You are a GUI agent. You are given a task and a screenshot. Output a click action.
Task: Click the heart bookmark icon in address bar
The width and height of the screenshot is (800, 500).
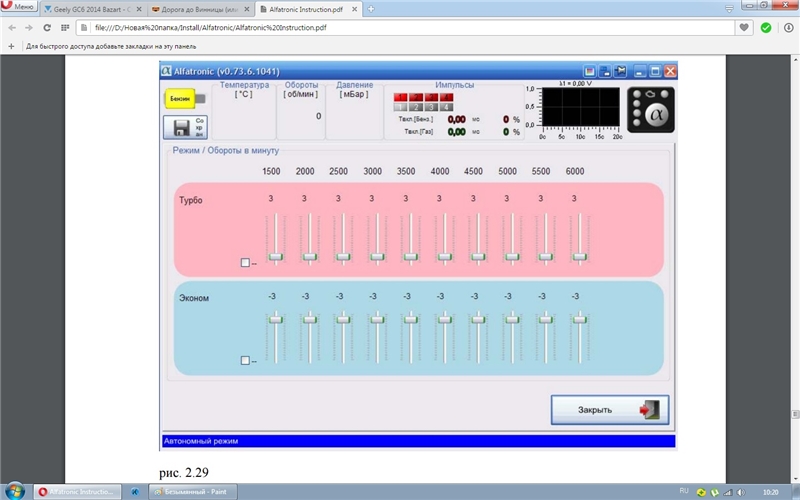point(744,27)
